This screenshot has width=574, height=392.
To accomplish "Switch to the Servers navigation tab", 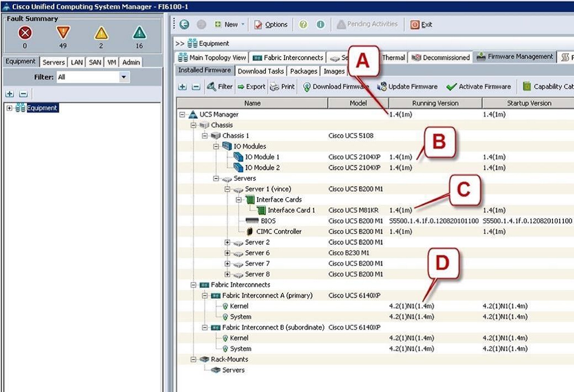I will pos(54,62).
